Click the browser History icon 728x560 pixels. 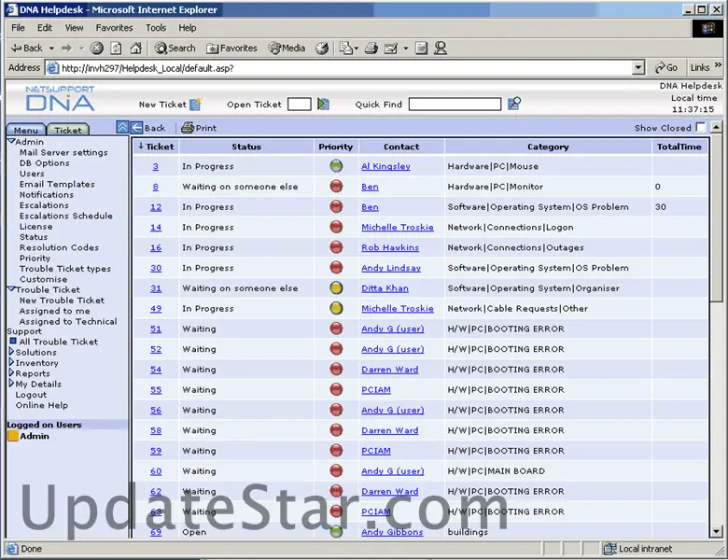322,48
